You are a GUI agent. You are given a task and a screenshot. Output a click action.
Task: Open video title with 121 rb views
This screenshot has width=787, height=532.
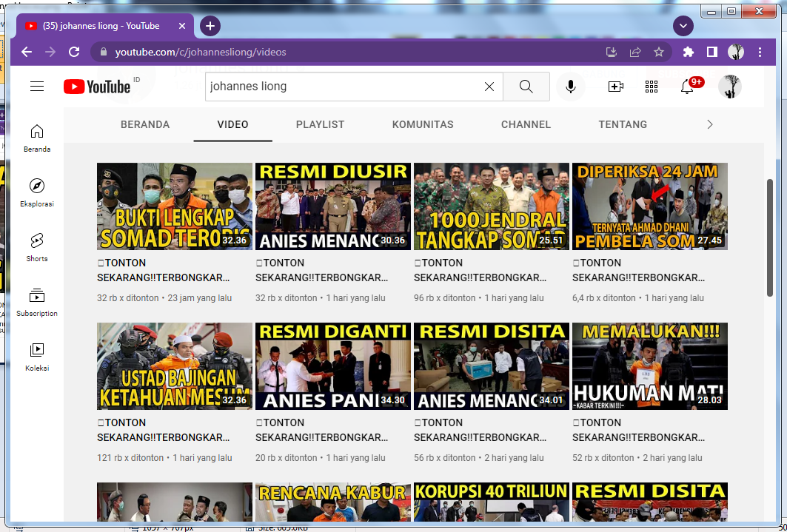164,430
